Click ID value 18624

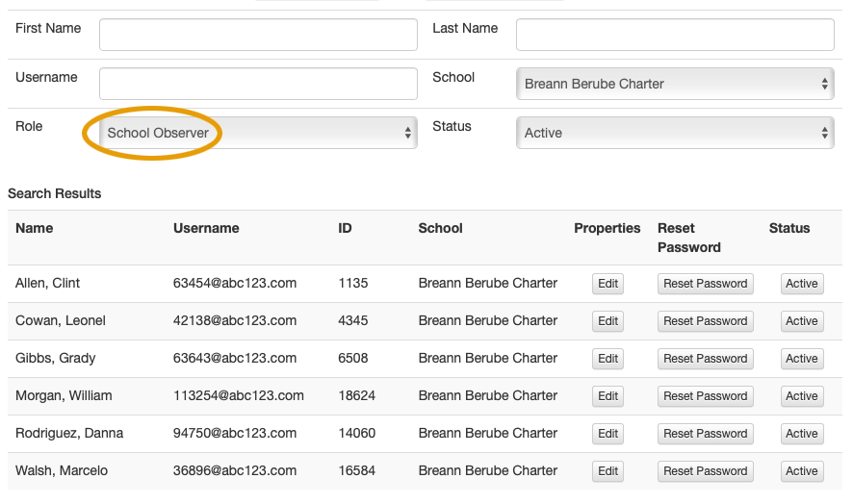coord(357,396)
